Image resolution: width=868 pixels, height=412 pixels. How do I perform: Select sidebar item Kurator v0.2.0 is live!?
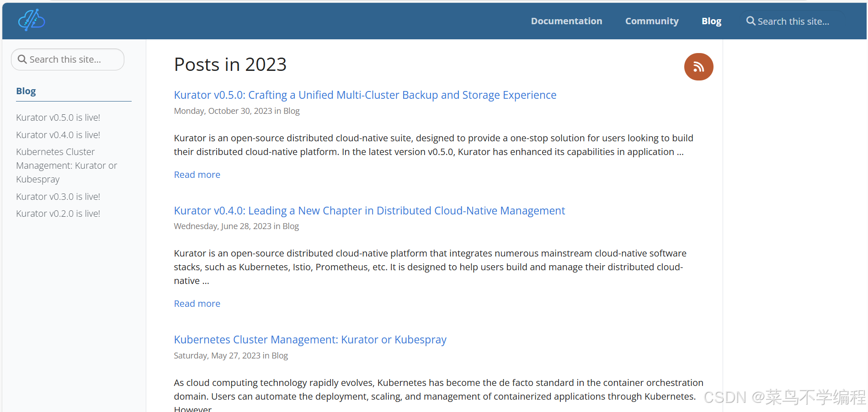pos(58,214)
